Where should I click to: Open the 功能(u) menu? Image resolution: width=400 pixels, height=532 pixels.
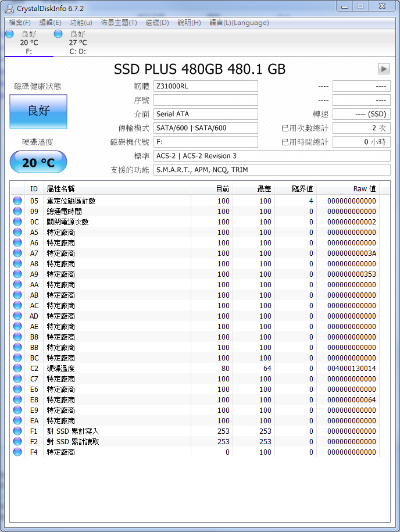pyautogui.click(x=81, y=23)
